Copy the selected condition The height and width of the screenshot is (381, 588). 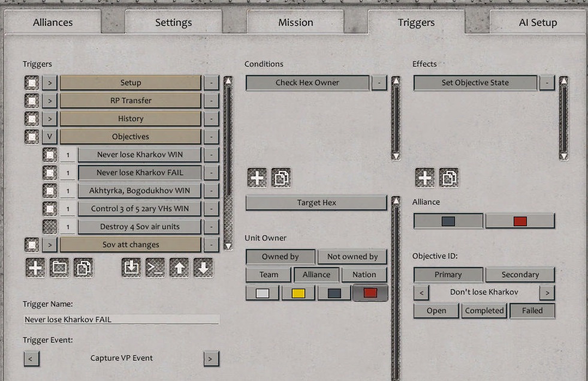click(x=281, y=178)
